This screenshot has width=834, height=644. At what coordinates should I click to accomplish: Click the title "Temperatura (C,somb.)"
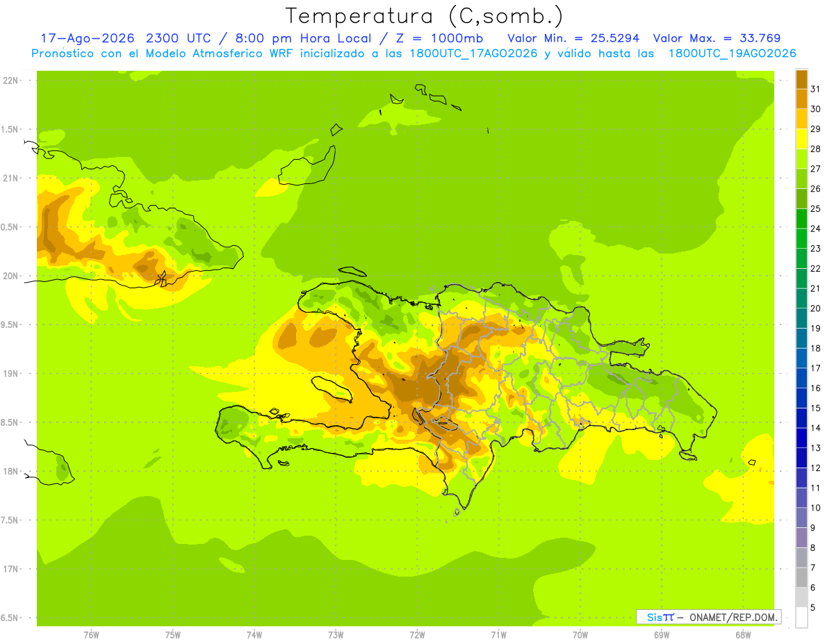pos(425,16)
